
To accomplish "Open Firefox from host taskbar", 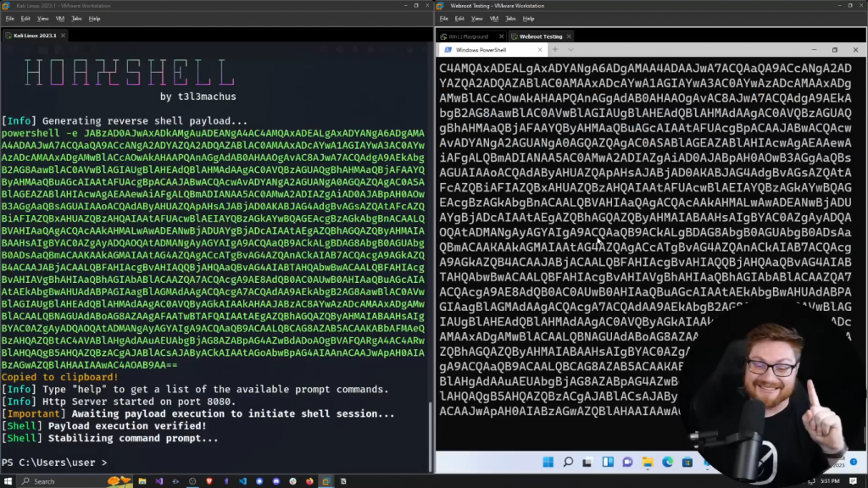I will tap(309, 481).
